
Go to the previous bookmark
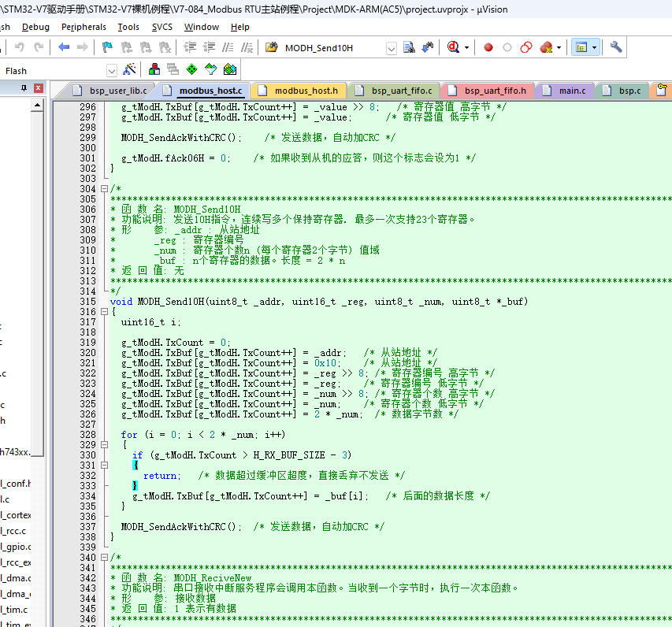126,47
